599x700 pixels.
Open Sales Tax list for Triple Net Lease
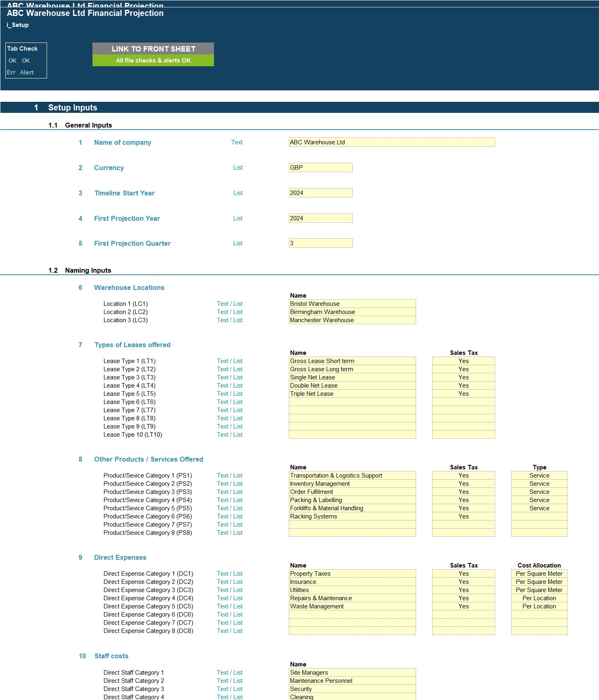pos(464,394)
